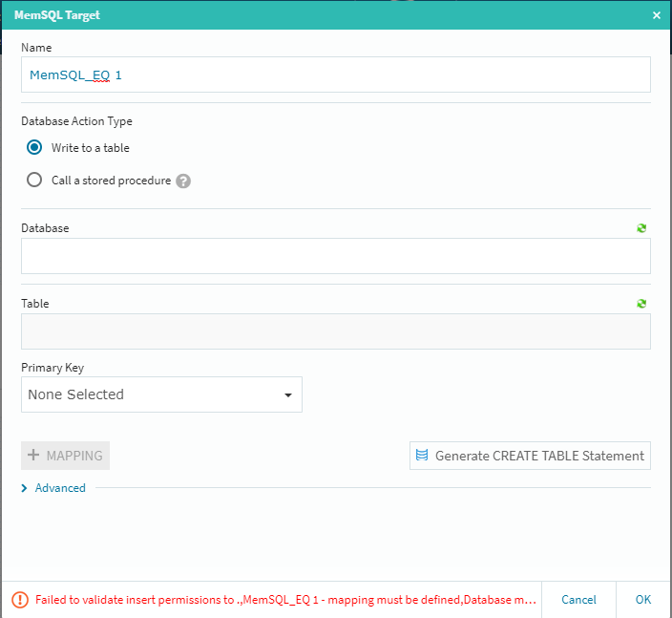Image resolution: width=672 pixels, height=618 pixels.
Task: Select the Call a stored procedure option
Action: (34, 180)
